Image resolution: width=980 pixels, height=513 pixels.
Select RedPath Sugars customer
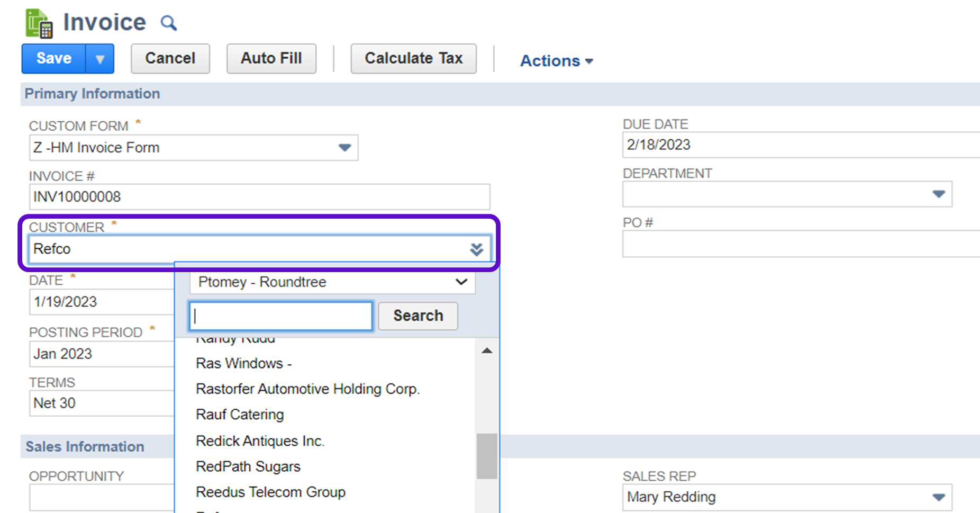(248, 466)
